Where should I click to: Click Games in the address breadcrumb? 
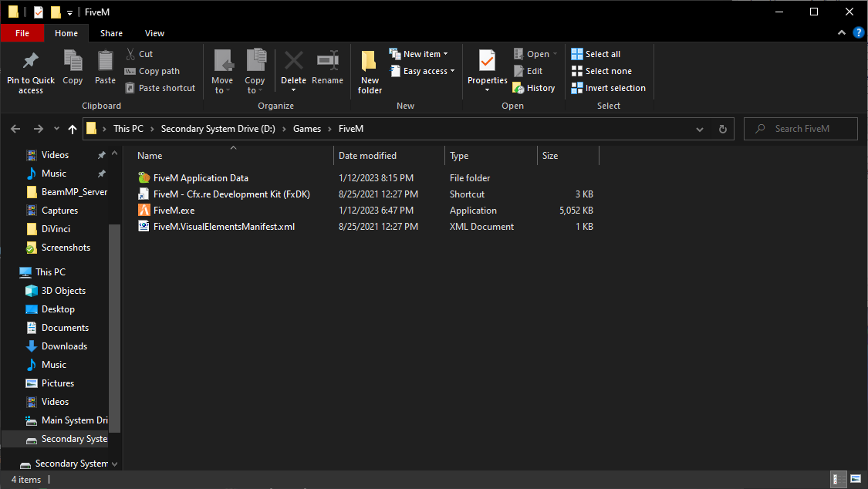coord(307,129)
